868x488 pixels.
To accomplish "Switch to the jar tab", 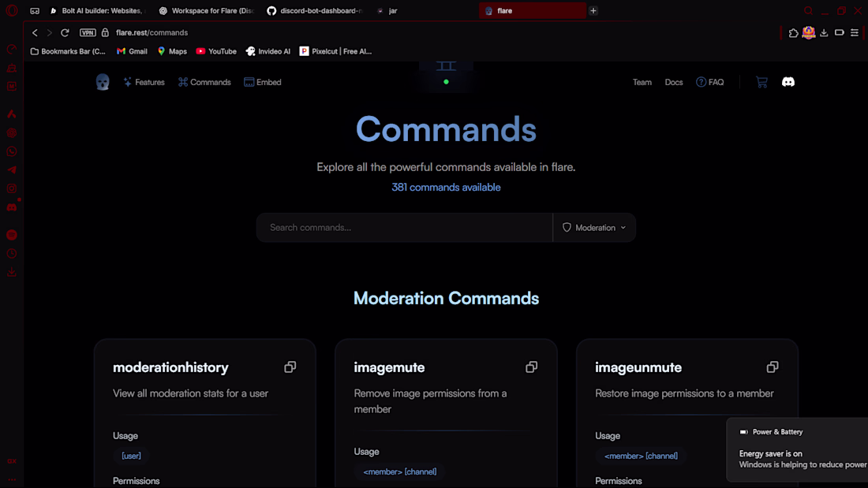I will pos(423,10).
